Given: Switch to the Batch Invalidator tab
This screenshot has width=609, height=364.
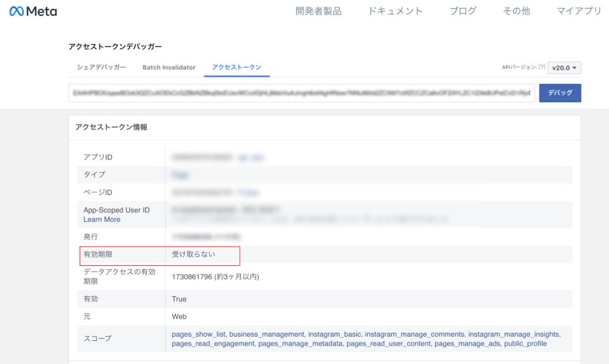Looking at the screenshot, I should (169, 67).
